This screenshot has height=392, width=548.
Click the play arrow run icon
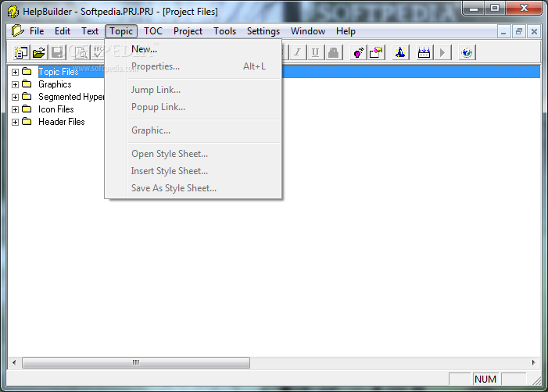click(442, 52)
